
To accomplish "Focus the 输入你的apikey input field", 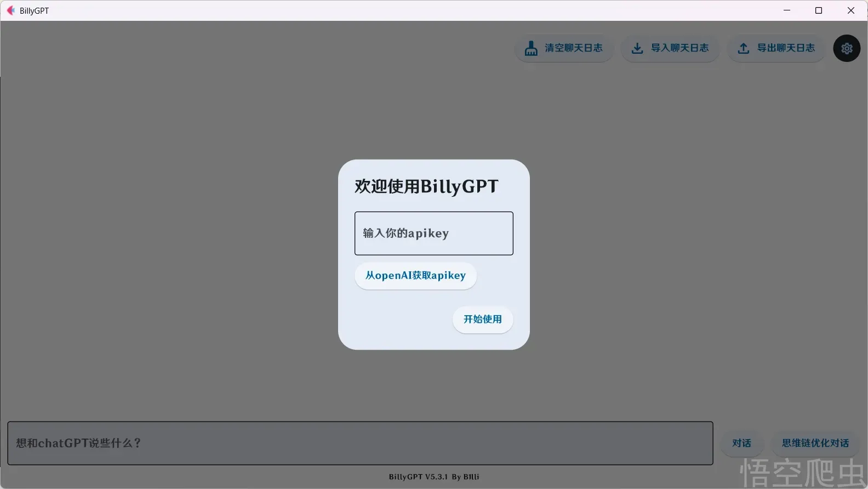I will (434, 233).
